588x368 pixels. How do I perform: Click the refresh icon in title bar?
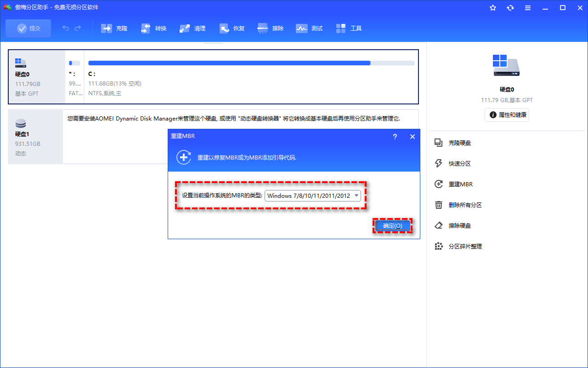(510, 8)
